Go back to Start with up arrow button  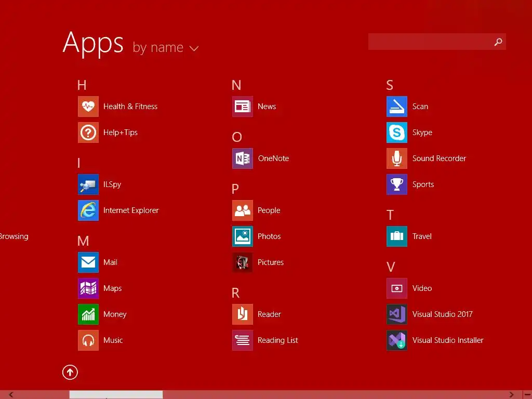pos(70,372)
